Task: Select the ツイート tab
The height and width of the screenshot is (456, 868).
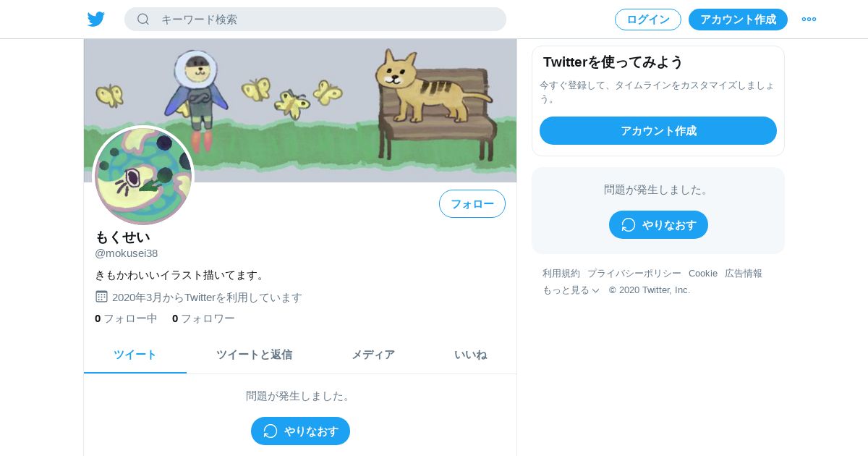Action: click(x=135, y=355)
